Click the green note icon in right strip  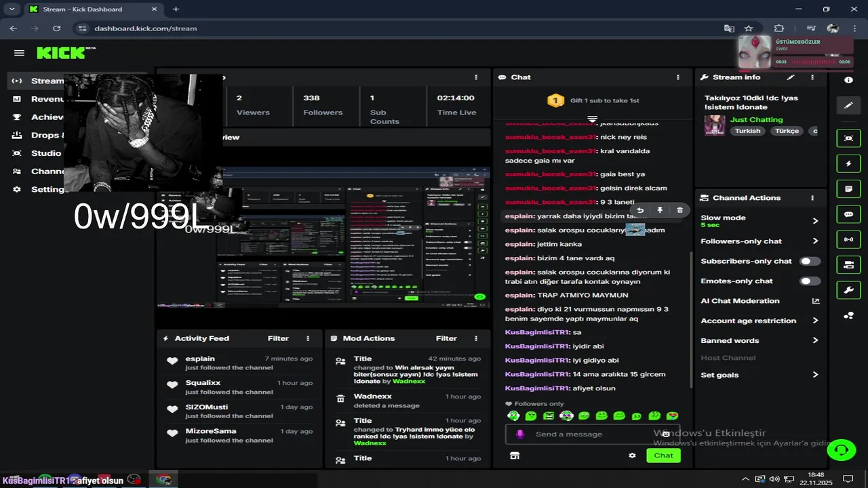(x=848, y=188)
